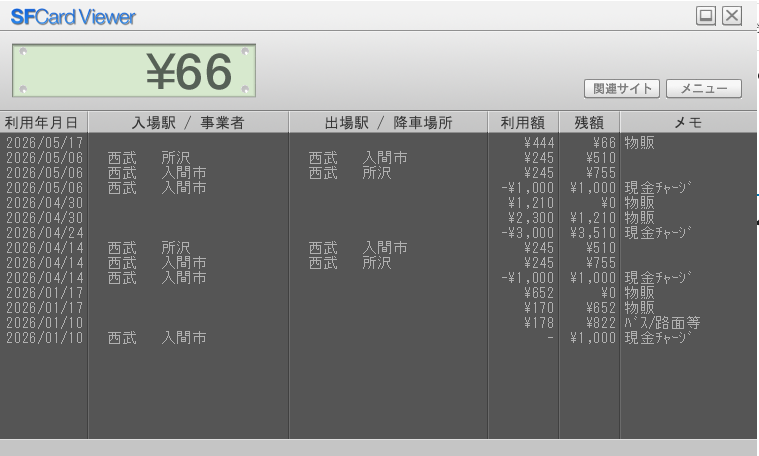Select the ¥652 usage amount

coord(539,293)
